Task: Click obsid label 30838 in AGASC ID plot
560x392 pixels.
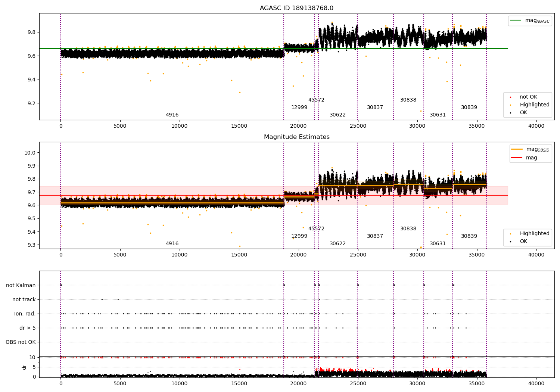Action: (x=408, y=100)
